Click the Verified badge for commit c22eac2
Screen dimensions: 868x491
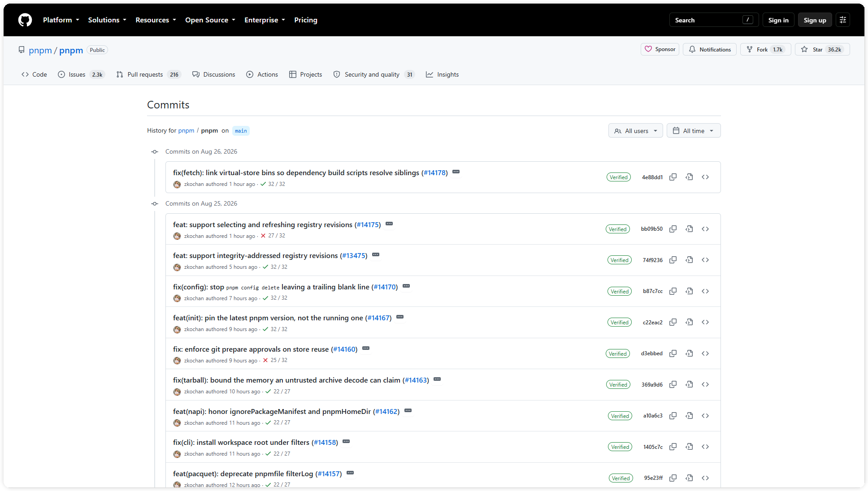point(619,322)
